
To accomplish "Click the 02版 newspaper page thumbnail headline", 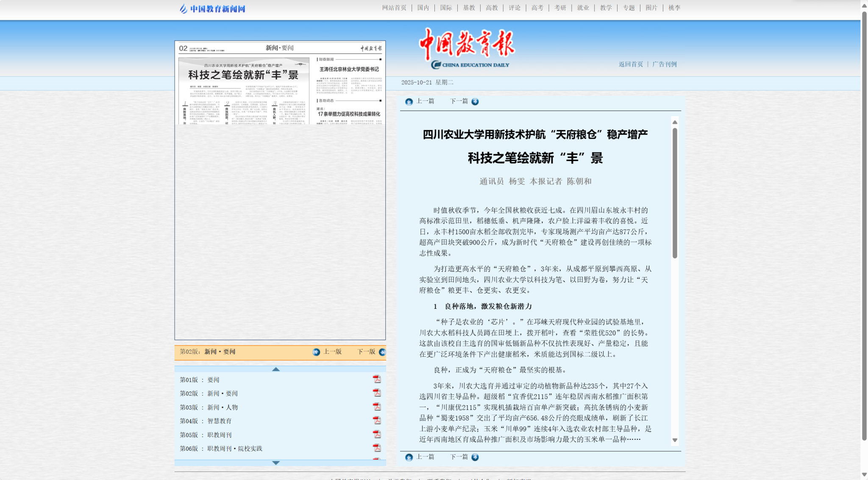I will point(243,75).
